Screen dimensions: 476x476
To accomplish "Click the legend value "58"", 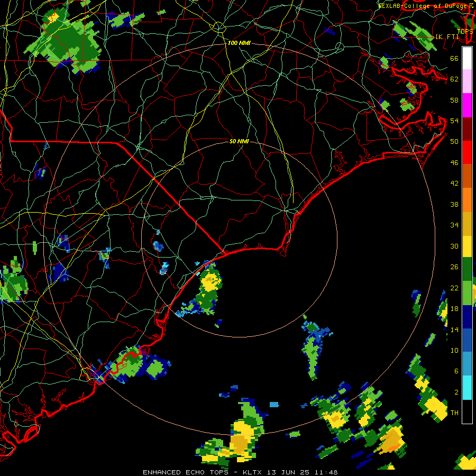I will [x=454, y=100].
